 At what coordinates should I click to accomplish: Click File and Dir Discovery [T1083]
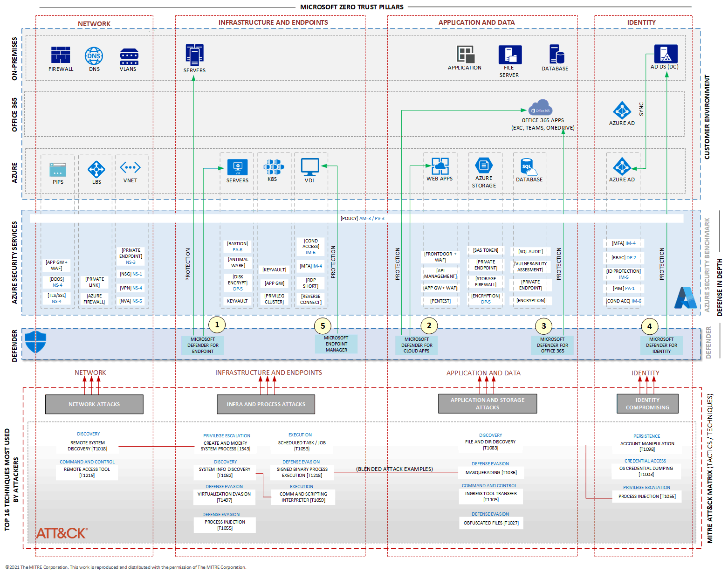pyautogui.click(x=490, y=445)
